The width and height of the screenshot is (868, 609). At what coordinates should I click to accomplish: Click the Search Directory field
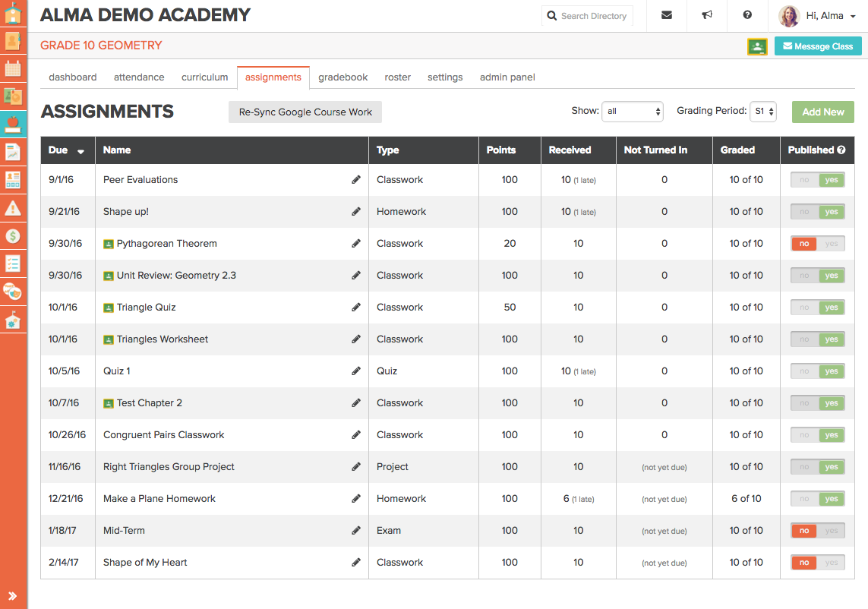593,16
